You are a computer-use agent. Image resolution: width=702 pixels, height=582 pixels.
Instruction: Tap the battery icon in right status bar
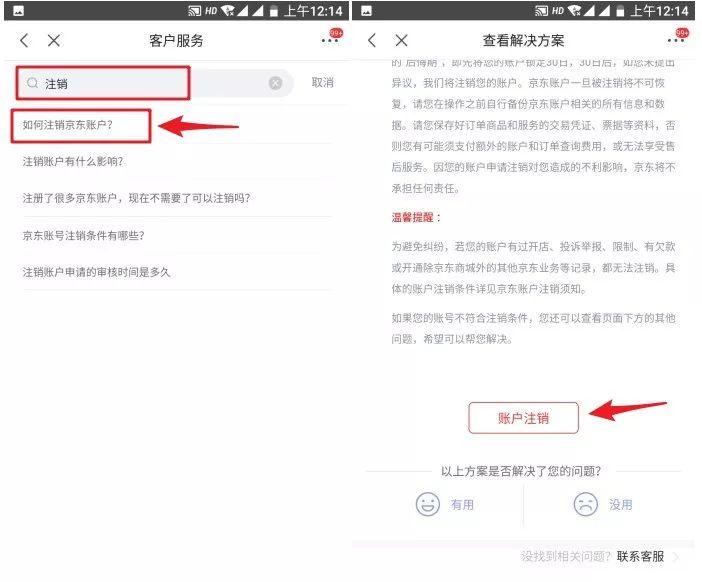coord(620,11)
